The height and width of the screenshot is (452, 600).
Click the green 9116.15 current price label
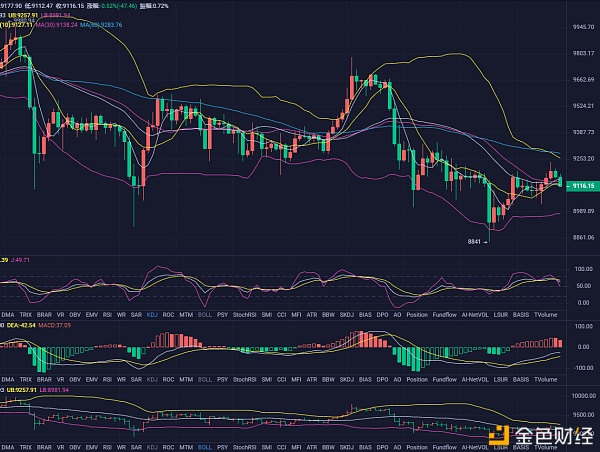583,186
